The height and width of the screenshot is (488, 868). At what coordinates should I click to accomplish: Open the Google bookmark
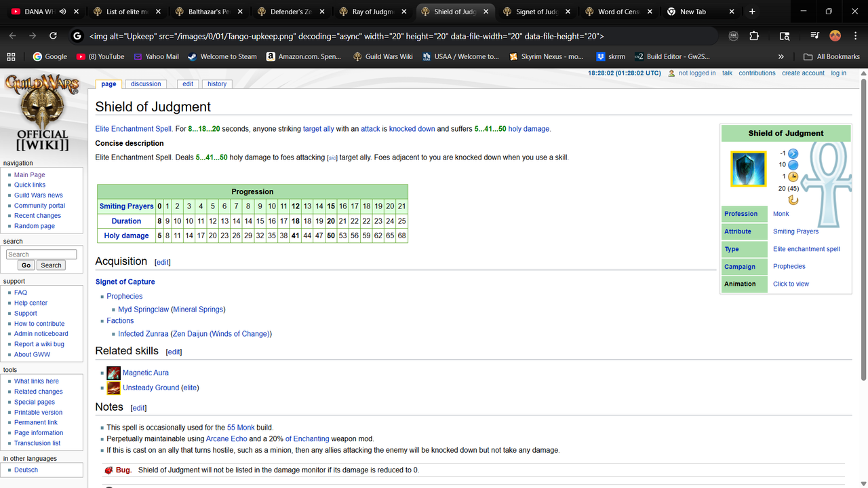pos(50,56)
